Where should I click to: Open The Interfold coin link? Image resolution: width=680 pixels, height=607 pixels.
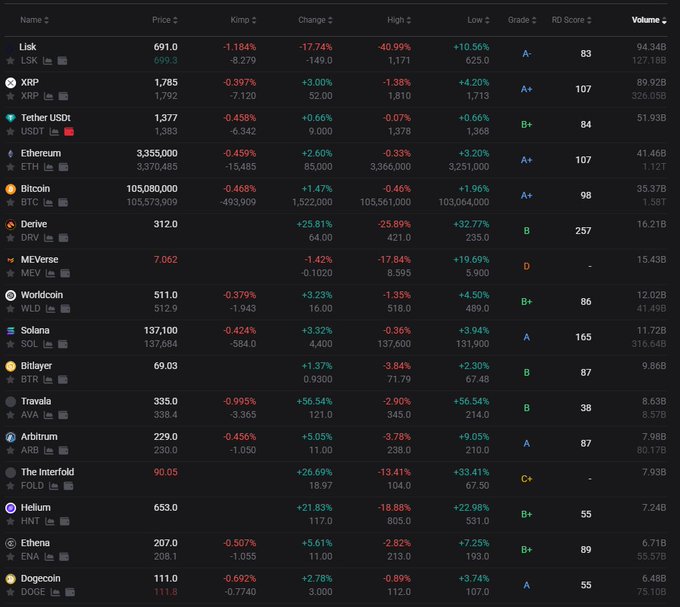tap(47, 472)
